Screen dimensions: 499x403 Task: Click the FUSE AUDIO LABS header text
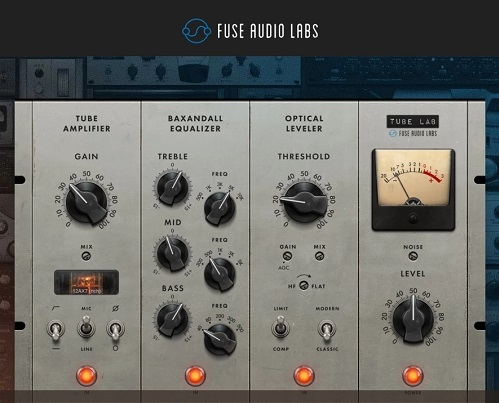[x=268, y=31]
